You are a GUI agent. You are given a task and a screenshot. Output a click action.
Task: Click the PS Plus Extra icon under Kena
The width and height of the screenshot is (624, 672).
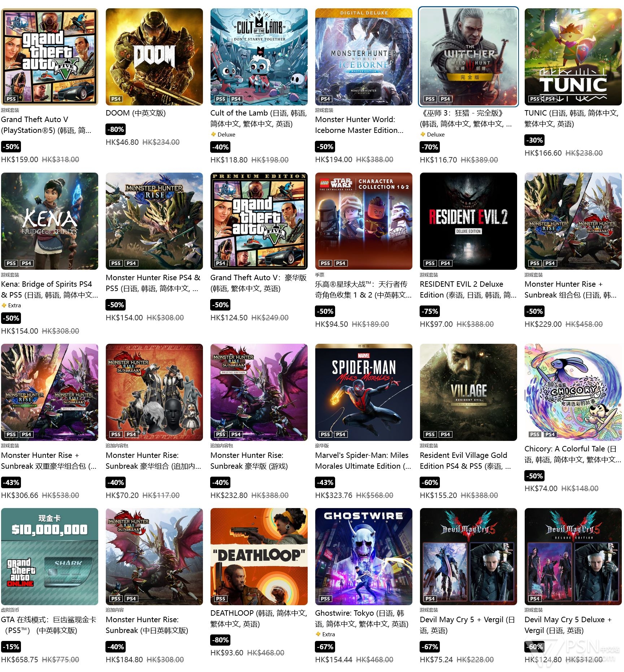(4, 305)
